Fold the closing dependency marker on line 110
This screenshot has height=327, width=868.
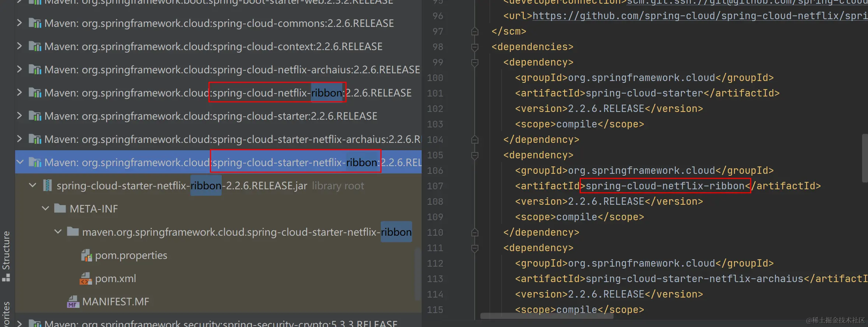[475, 232]
